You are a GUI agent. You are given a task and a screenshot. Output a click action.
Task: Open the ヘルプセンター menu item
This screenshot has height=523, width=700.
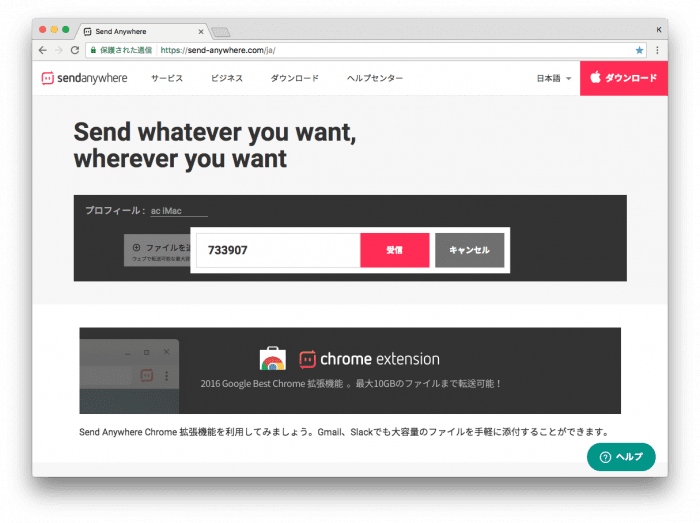(375, 78)
